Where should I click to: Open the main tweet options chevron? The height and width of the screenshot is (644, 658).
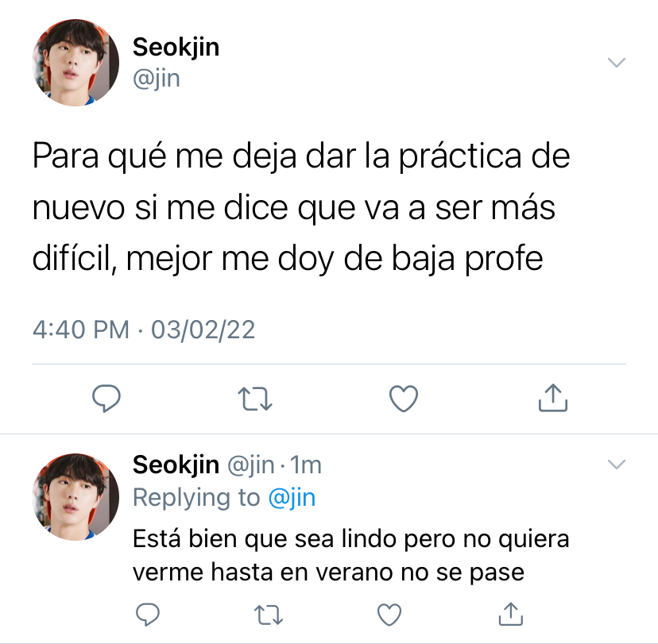617,63
